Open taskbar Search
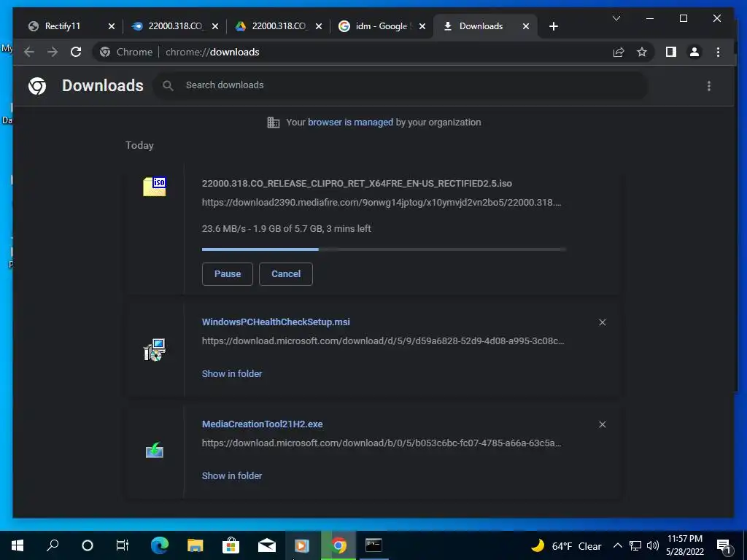The width and height of the screenshot is (747, 560). tap(53, 545)
